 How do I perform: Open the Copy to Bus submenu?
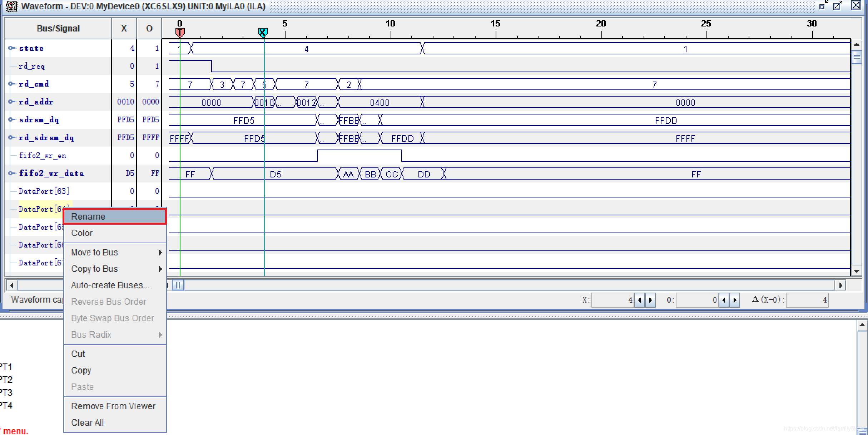[x=115, y=269]
